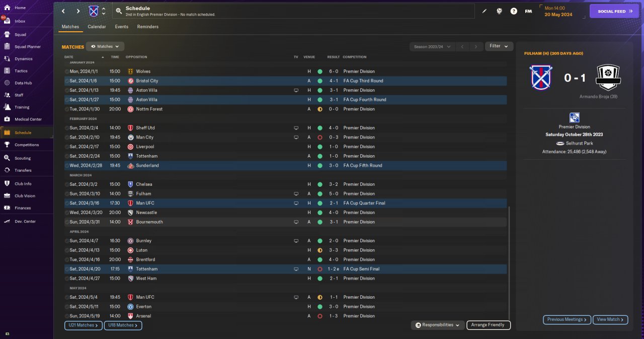Click the Arrange Friendly button
This screenshot has width=644, height=339.
pos(488,325)
